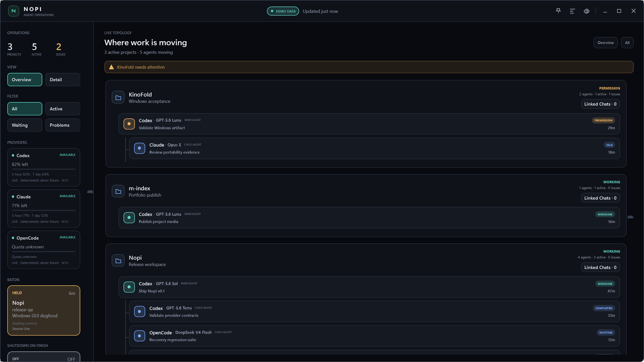Click the green dot beside Codex provider

coord(13,155)
